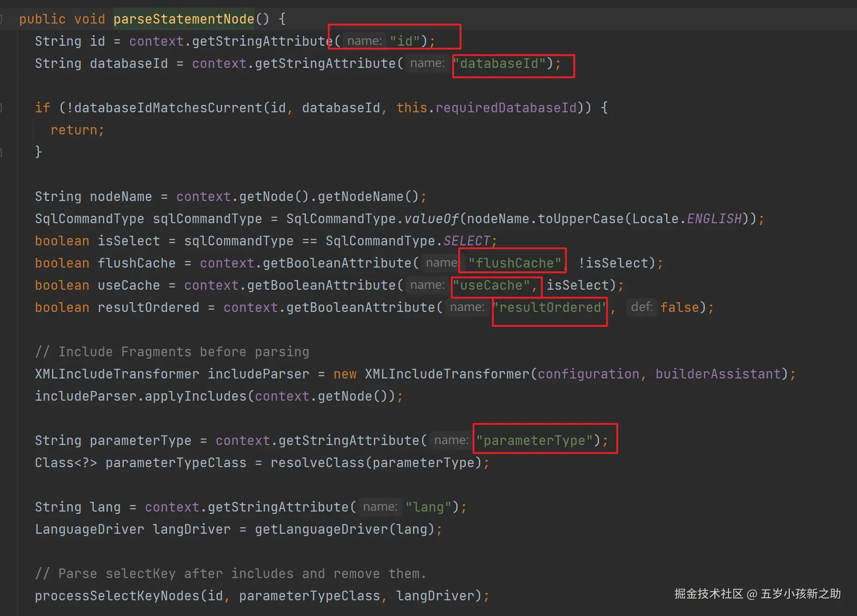Click the "Parse selectKey after includes" comment

tap(231, 573)
